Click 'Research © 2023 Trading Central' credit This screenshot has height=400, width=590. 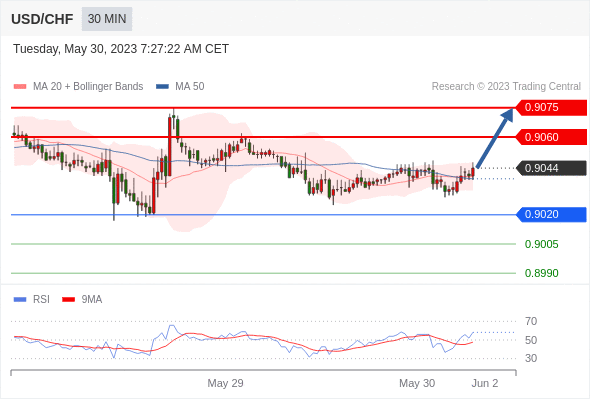[506, 87]
